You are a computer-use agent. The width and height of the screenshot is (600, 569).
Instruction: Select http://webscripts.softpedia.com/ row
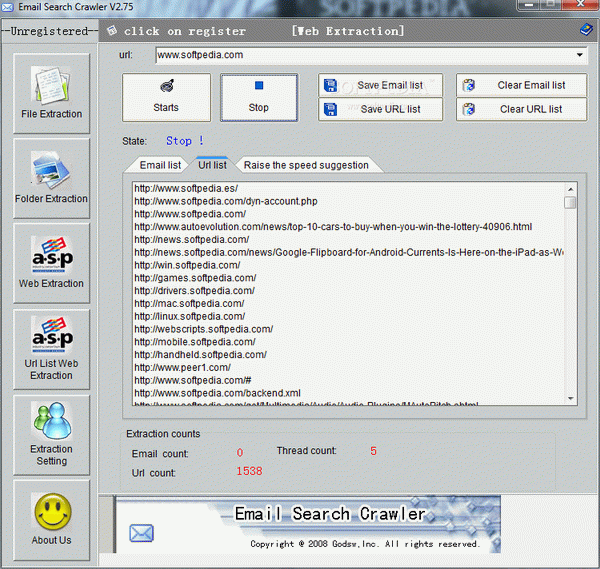[x=348, y=329]
